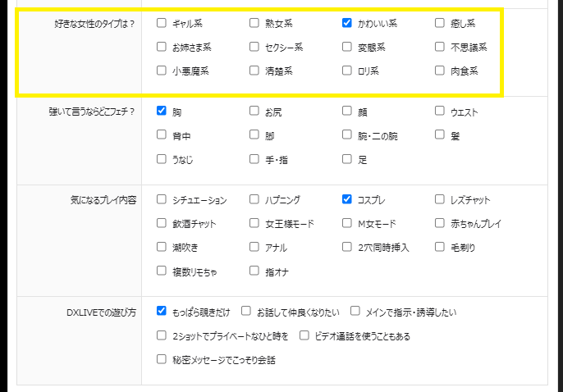This screenshot has height=392, width=563.
Task: Select the メインで指示・誘導したい checkbox
Action: point(355,312)
